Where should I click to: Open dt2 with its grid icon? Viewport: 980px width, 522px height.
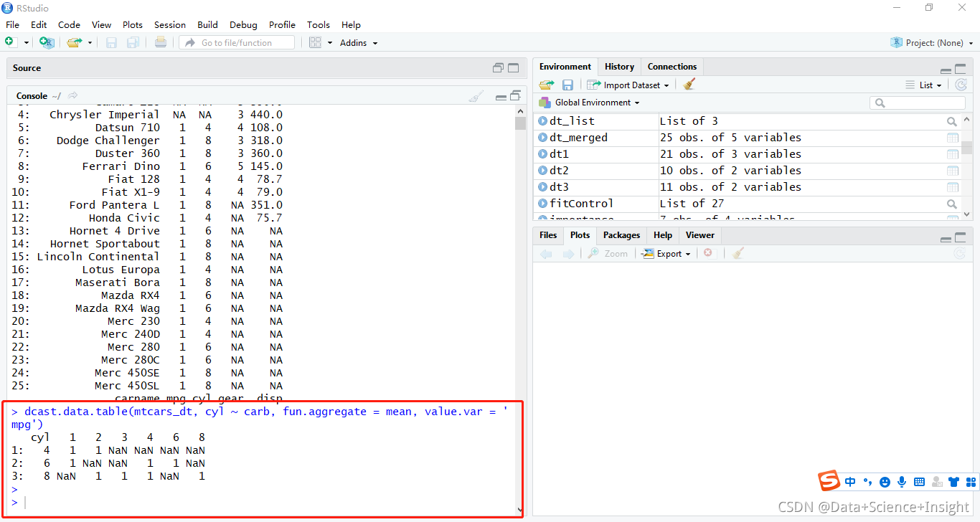[x=952, y=171]
